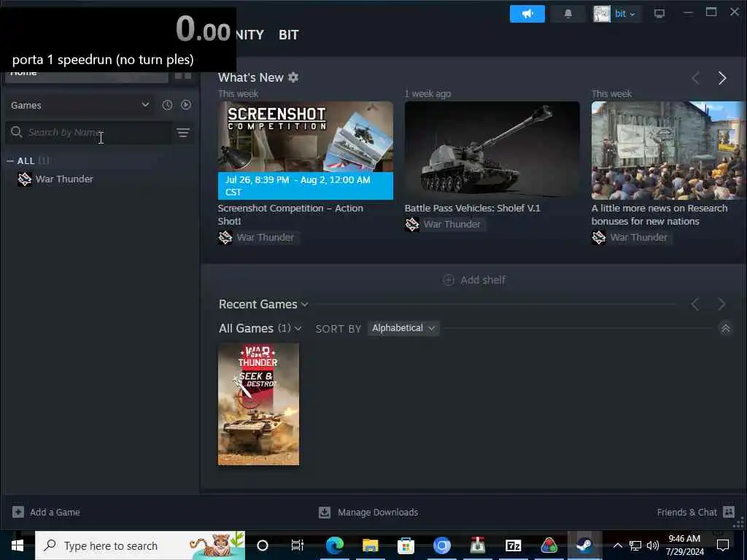
Task: Launch Microsoft Edge from taskbar
Action: pos(335,545)
